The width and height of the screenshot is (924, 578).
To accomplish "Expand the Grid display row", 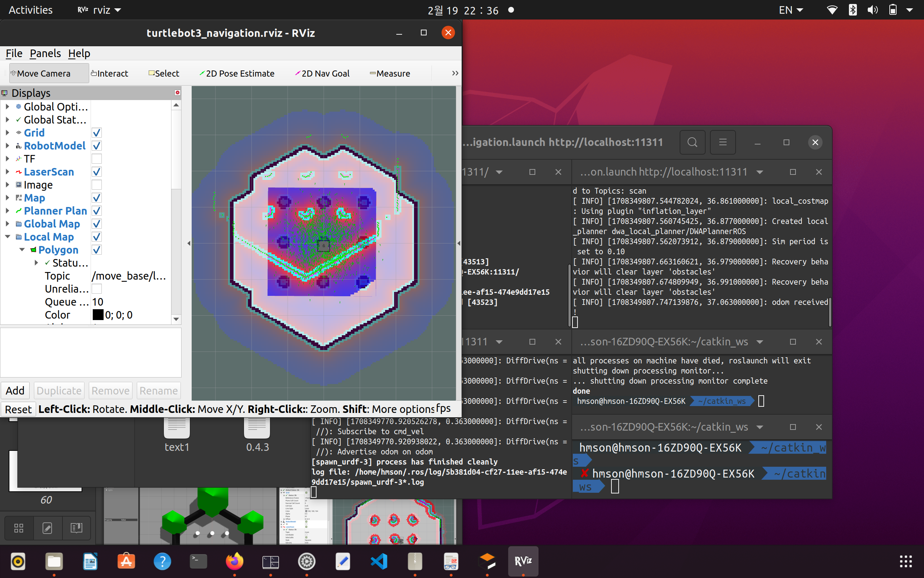I will (7, 133).
